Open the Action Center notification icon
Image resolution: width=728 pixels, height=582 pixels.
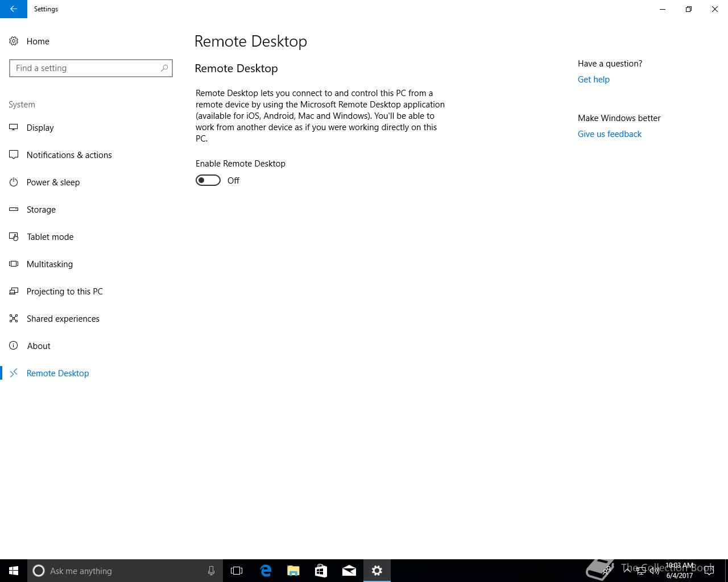(709, 571)
